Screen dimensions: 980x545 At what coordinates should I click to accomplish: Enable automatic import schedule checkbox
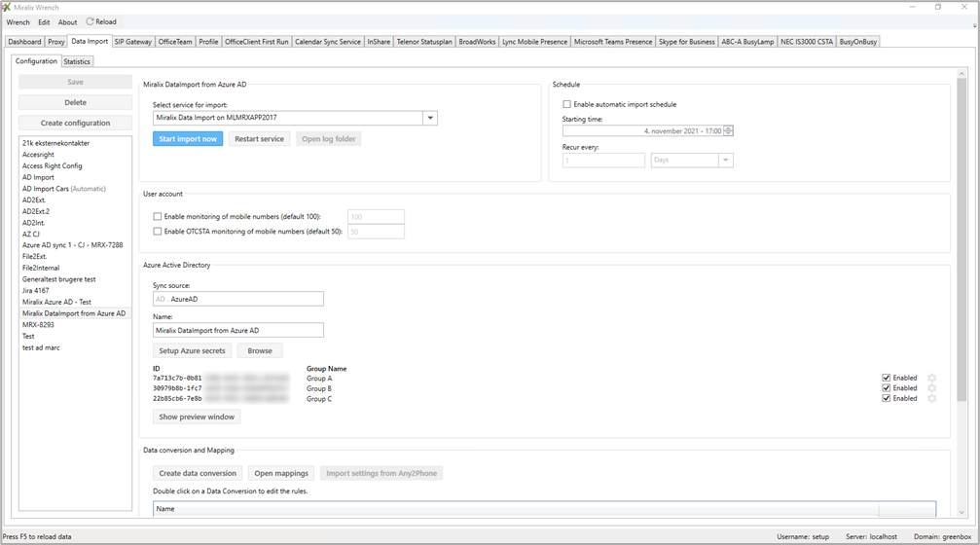[566, 104]
